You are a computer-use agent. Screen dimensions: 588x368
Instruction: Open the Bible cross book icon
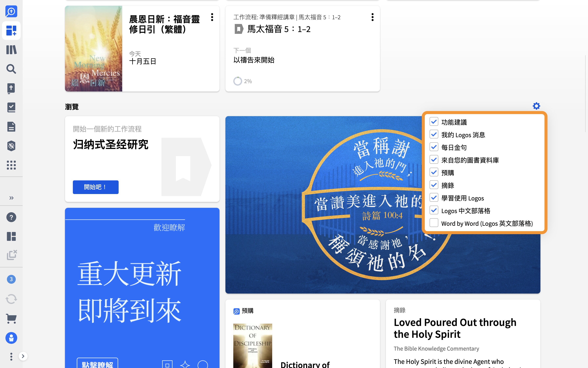pos(11,88)
